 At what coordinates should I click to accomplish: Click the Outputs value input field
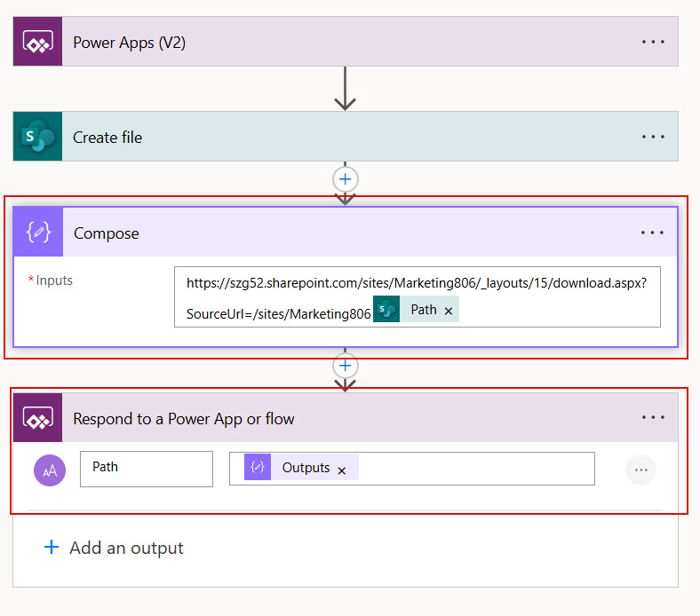coord(411,469)
